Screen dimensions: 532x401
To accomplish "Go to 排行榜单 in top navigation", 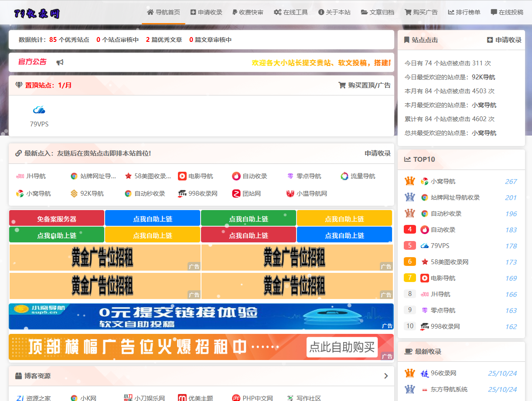I will coord(464,12).
